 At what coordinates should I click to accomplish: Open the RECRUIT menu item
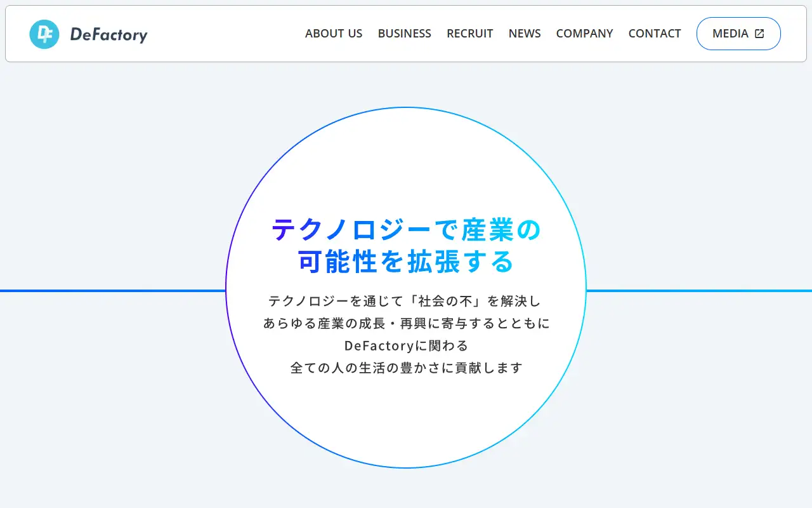(x=470, y=34)
